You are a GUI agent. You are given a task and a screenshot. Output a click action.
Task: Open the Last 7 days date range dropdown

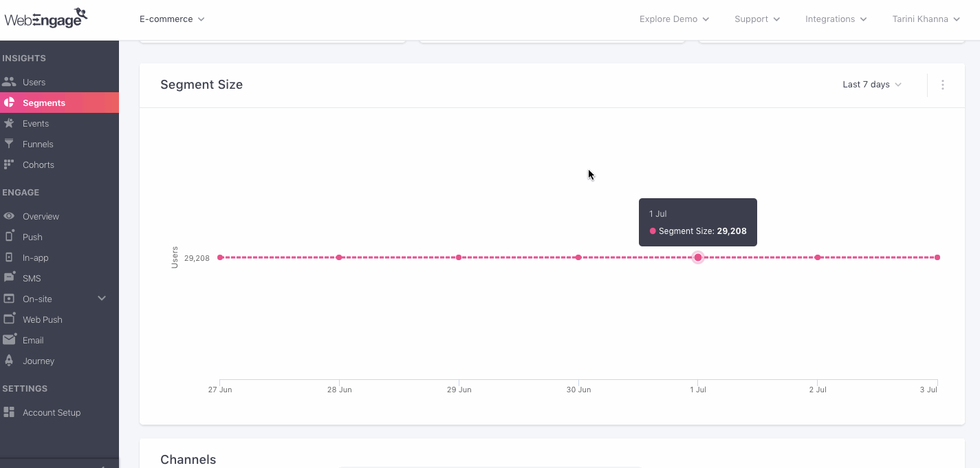click(871, 84)
